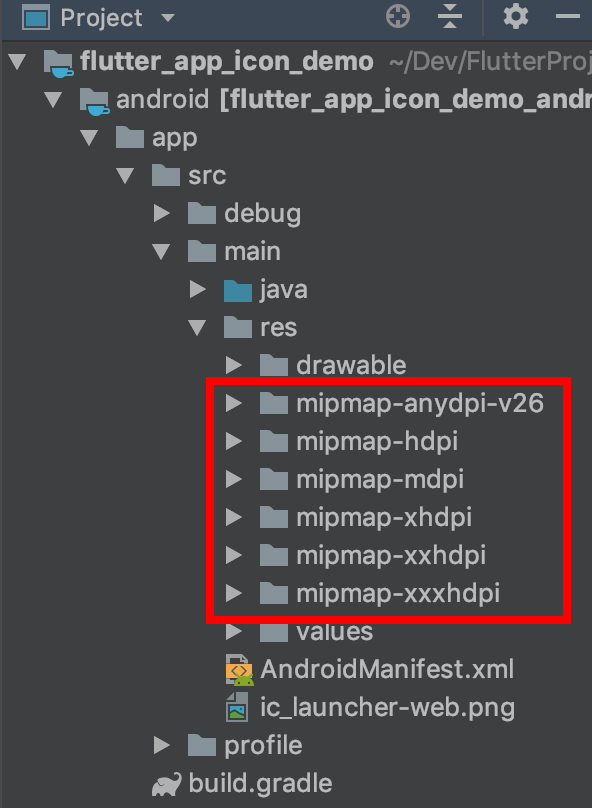The width and height of the screenshot is (592, 808).
Task: Collapse the main folder arrow
Action: [161, 251]
